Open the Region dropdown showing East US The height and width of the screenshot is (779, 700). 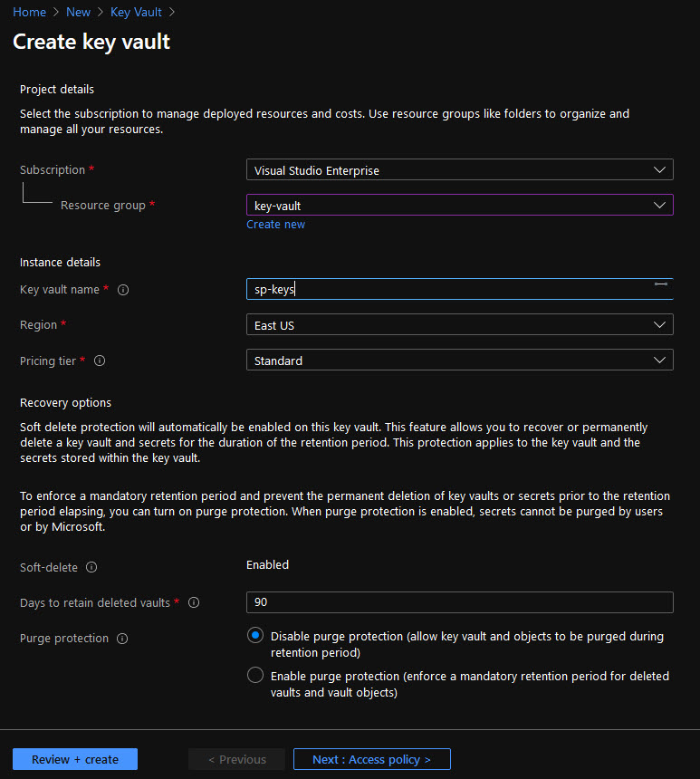pos(459,325)
